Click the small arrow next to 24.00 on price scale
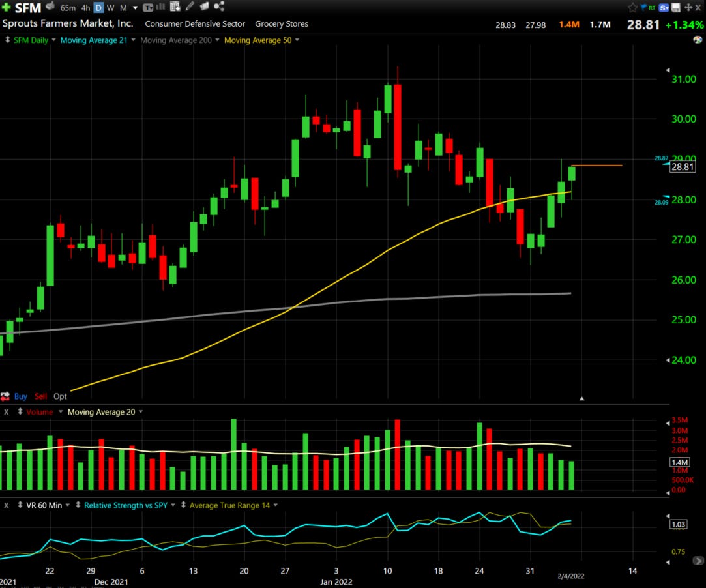The image size is (706, 588). point(668,360)
